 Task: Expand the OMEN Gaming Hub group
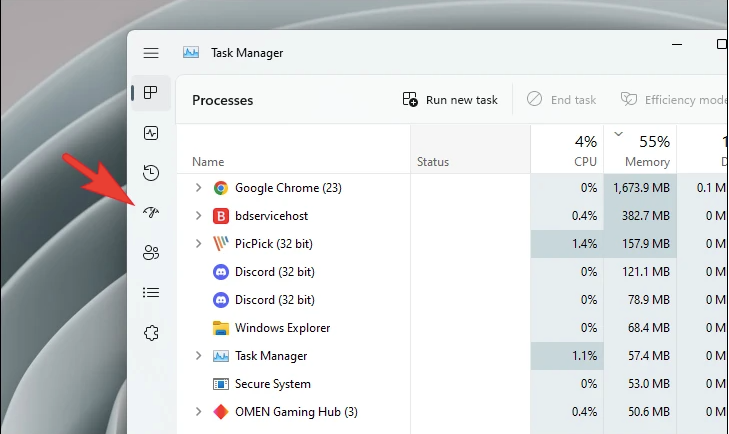[x=198, y=412]
